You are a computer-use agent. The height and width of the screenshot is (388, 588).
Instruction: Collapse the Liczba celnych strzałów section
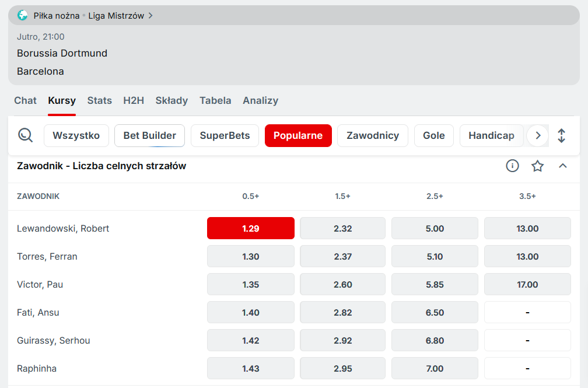pyautogui.click(x=563, y=166)
